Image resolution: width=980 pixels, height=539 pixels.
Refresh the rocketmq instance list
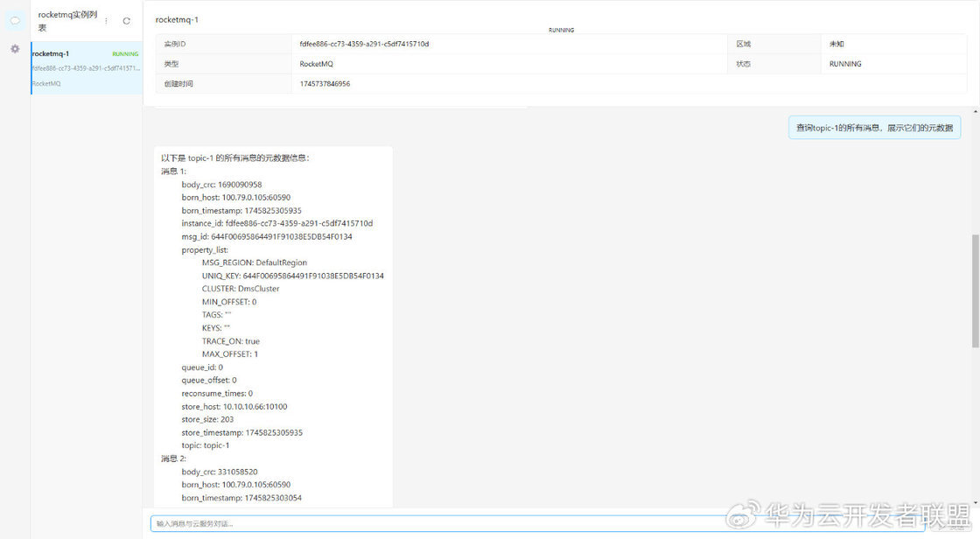click(x=126, y=21)
